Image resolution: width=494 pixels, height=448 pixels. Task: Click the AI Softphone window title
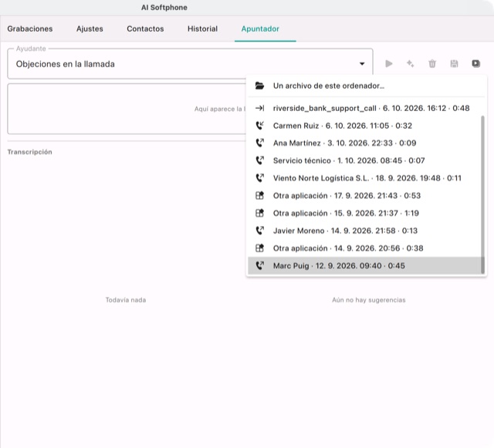[164, 8]
